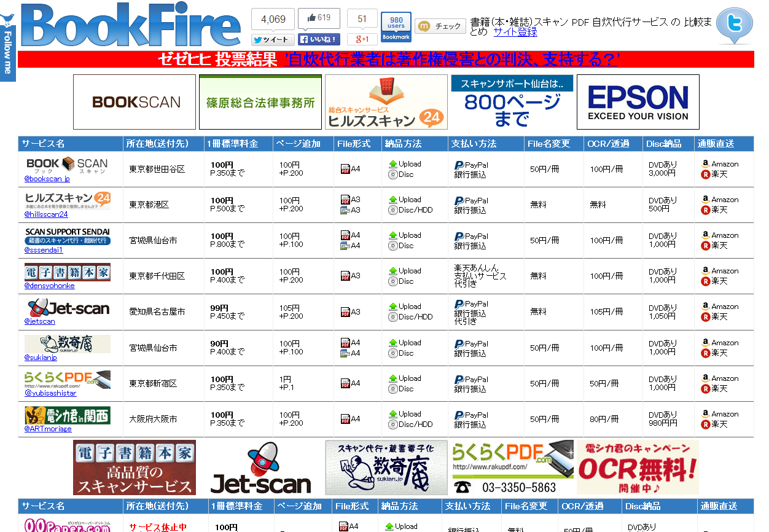Open the @densyohonke Twitter link
Image resolution: width=769 pixels, height=532 pixels.
point(49,286)
